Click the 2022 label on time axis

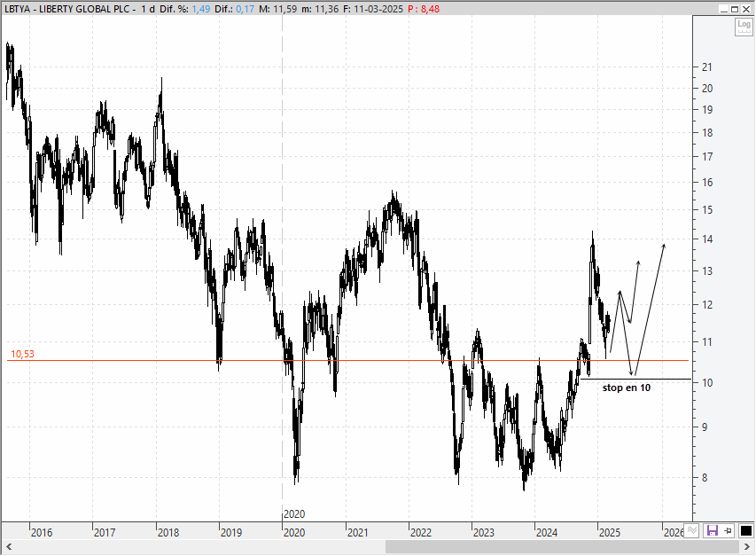pyautogui.click(x=421, y=532)
